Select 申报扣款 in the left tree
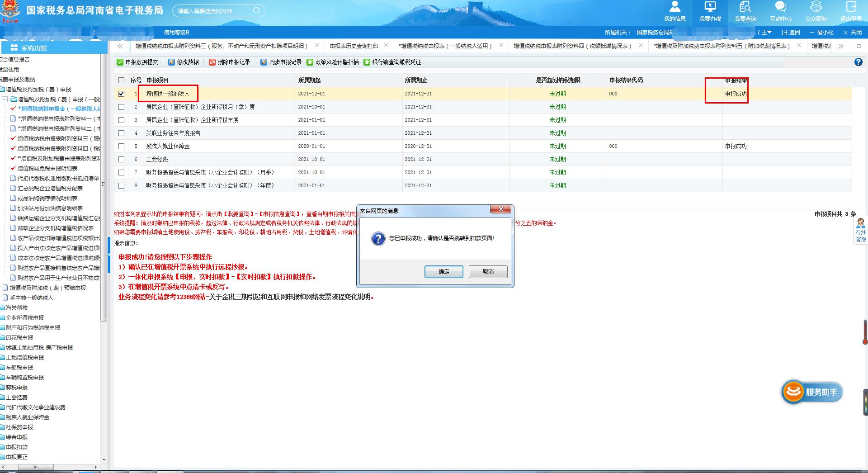This screenshot has height=473, width=868. click(17, 447)
